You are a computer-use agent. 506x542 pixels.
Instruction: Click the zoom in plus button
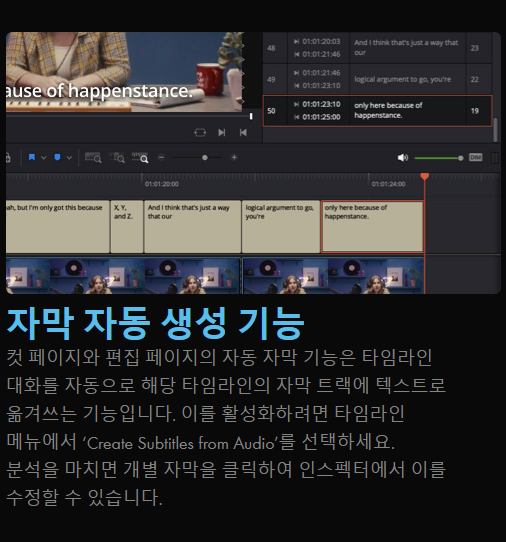(x=234, y=158)
